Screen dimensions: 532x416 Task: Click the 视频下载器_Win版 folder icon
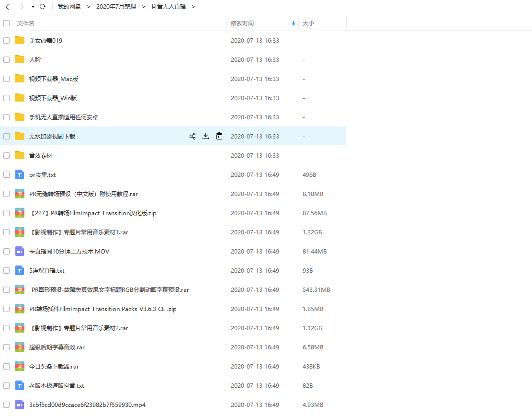pos(20,98)
